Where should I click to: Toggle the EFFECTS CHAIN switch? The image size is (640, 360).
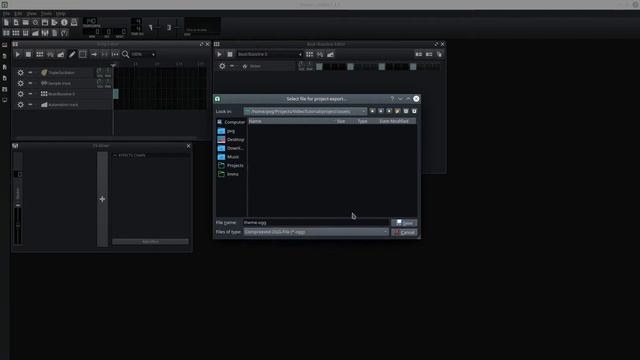click(x=115, y=155)
